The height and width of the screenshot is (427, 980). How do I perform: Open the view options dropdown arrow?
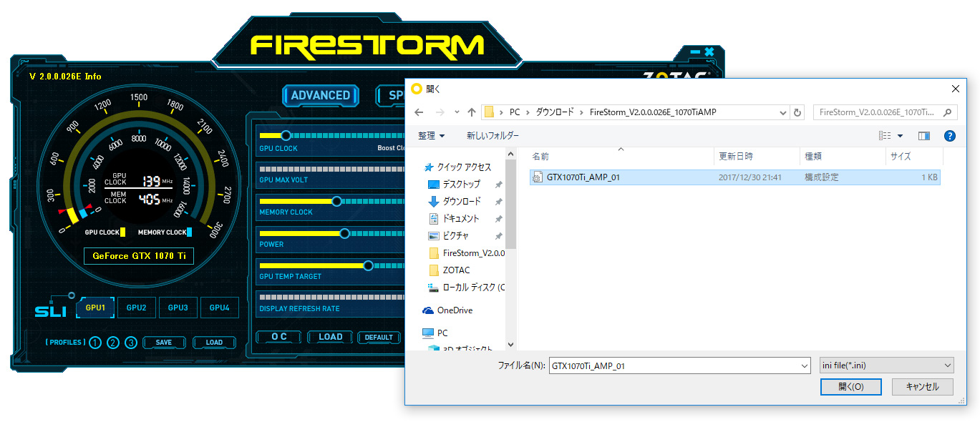pyautogui.click(x=900, y=136)
